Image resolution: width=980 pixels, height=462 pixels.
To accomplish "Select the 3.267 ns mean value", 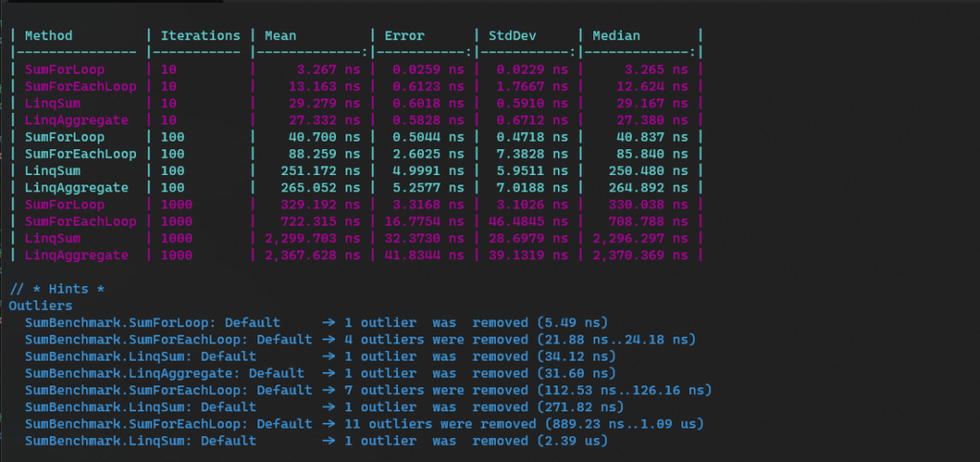I will pos(330,70).
